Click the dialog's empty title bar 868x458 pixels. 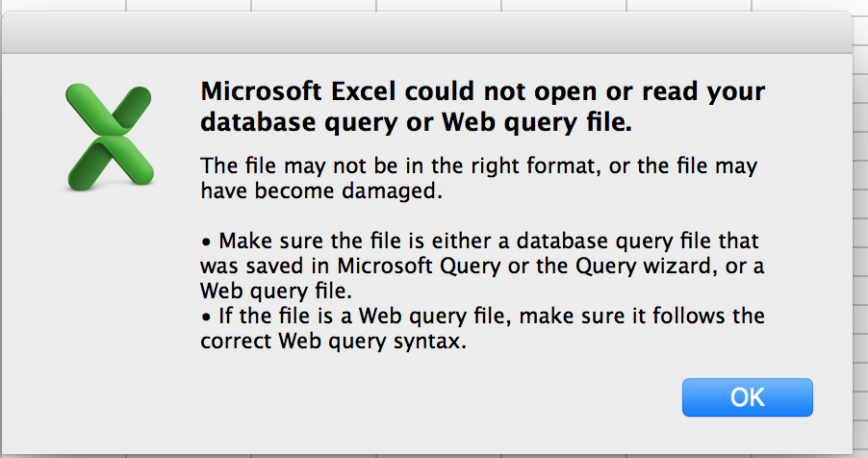(426, 36)
